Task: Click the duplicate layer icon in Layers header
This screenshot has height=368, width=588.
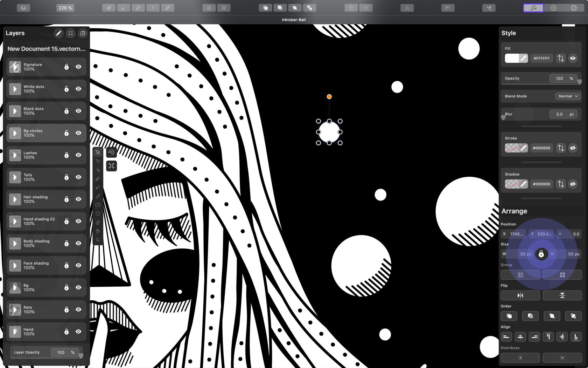Action: click(83, 33)
